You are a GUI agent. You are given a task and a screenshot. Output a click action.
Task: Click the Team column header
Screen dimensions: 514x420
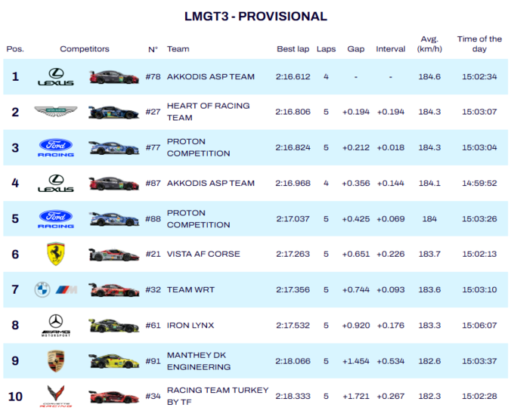(x=178, y=49)
